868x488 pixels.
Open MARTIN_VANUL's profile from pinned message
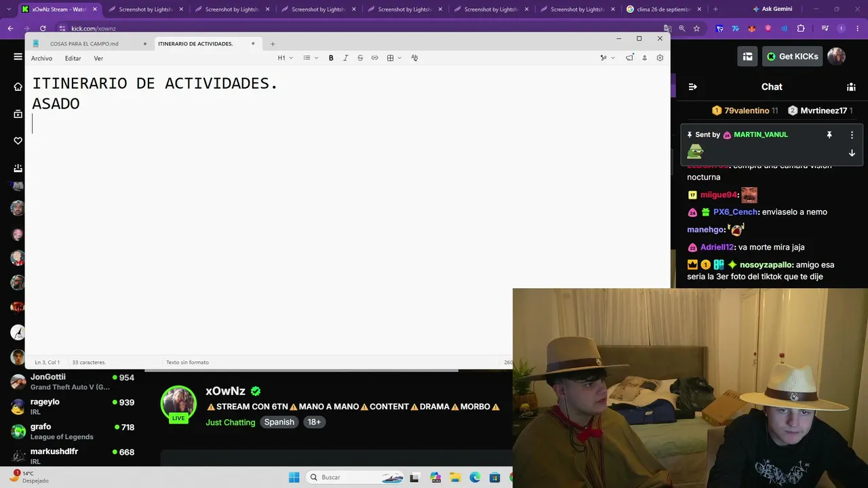[x=760, y=135]
